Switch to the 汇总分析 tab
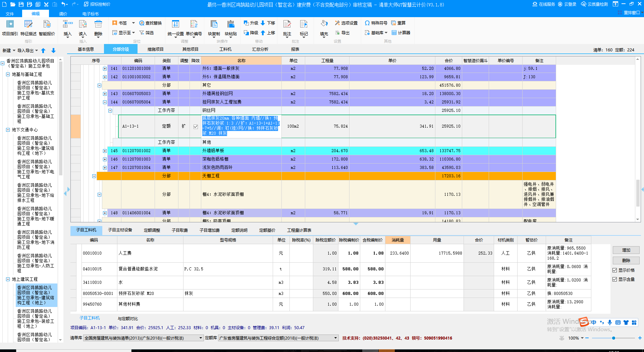The height and width of the screenshot is (352, 644). coord(260,49)
